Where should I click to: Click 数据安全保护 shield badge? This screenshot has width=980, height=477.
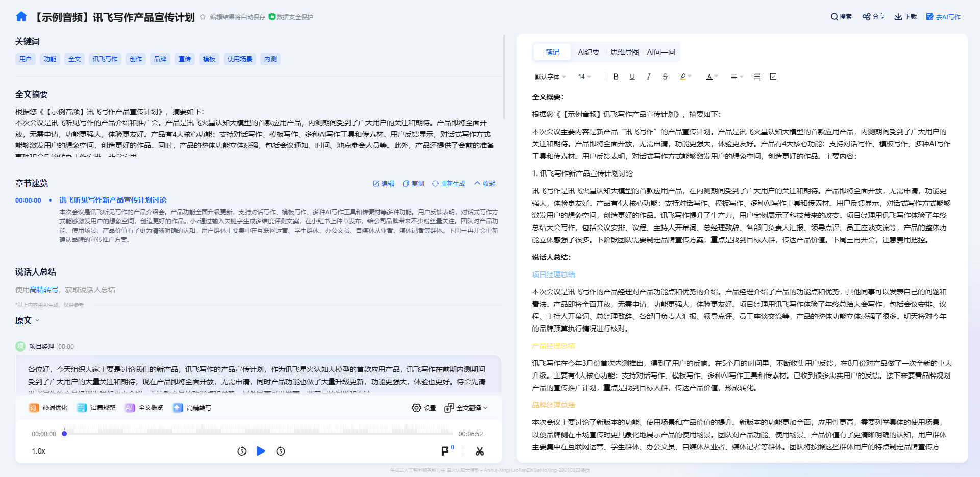[x=291, y=17]
